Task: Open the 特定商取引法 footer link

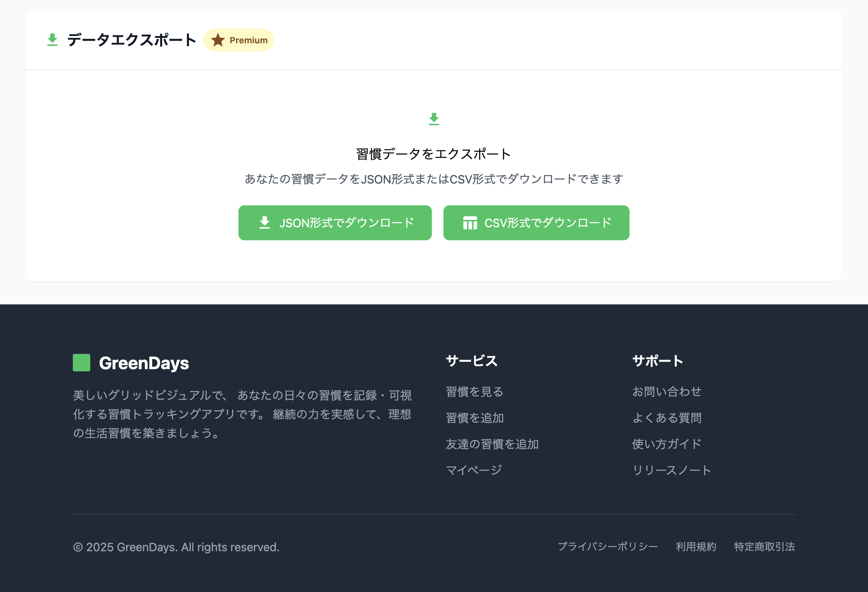Action: [764, 546]
